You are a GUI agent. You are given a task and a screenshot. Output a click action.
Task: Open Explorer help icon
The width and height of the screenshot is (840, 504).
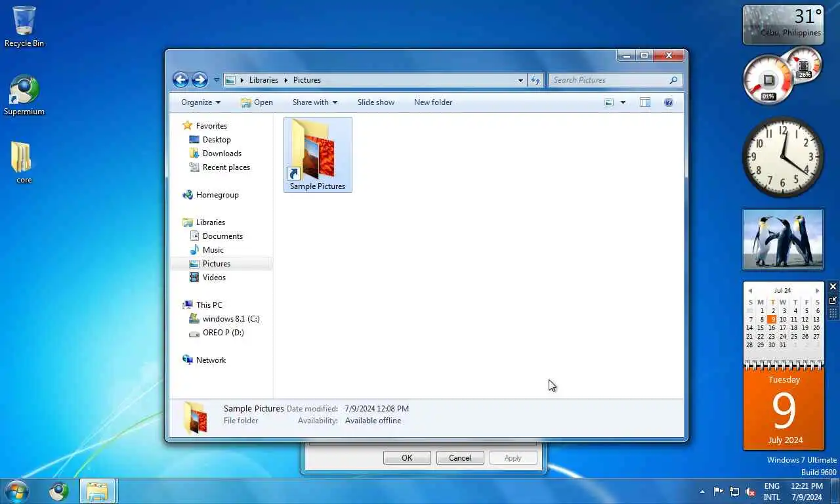(668, 102)
